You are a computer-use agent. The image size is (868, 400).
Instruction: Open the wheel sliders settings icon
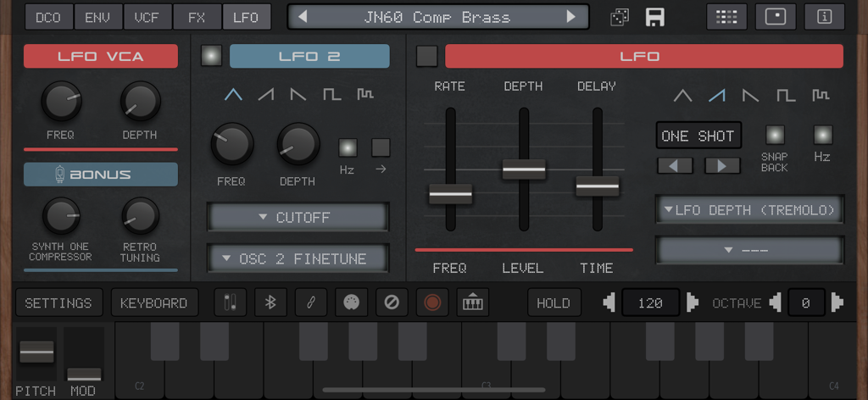point(231,303)
